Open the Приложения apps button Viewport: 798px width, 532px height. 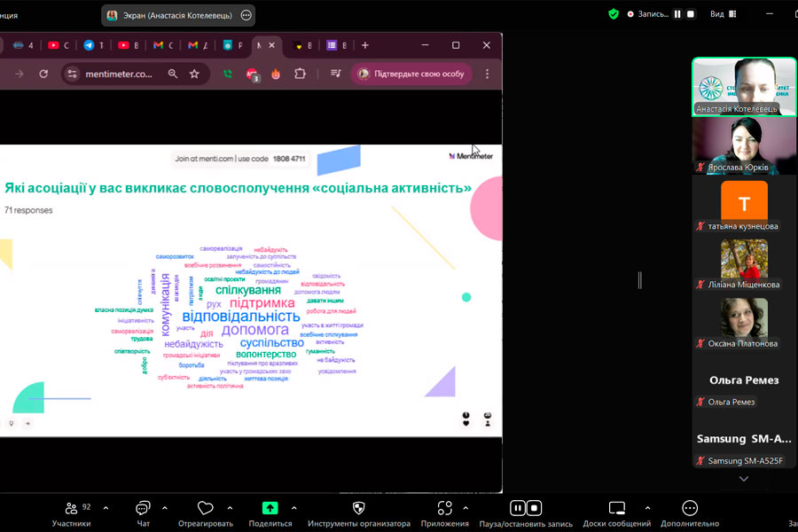pos(444,514)
